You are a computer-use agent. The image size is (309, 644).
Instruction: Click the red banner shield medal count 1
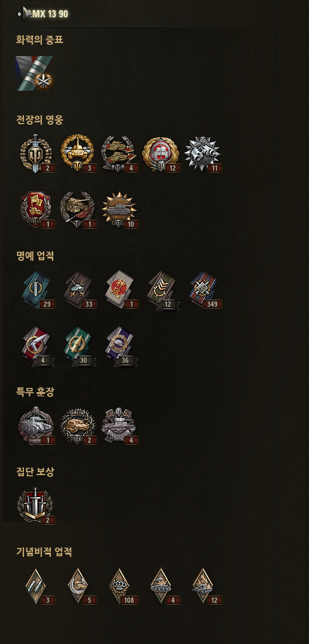[36, 209]
